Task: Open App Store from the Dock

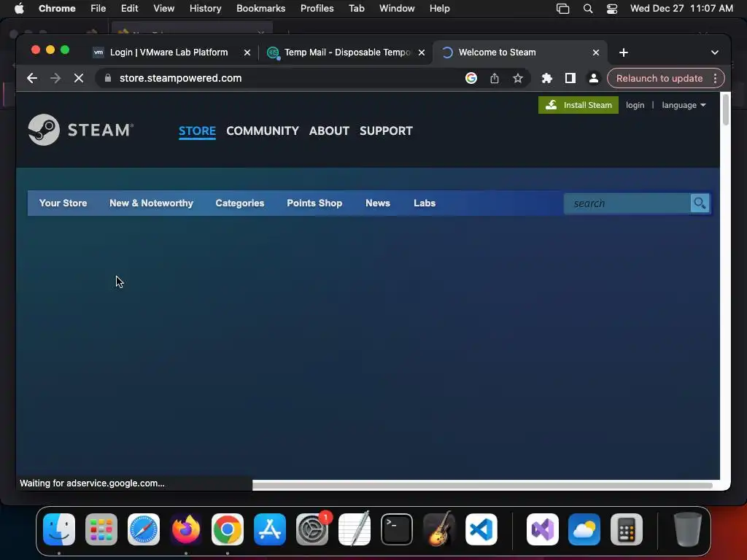Action: pyautogui.click(x=270, y=529)
